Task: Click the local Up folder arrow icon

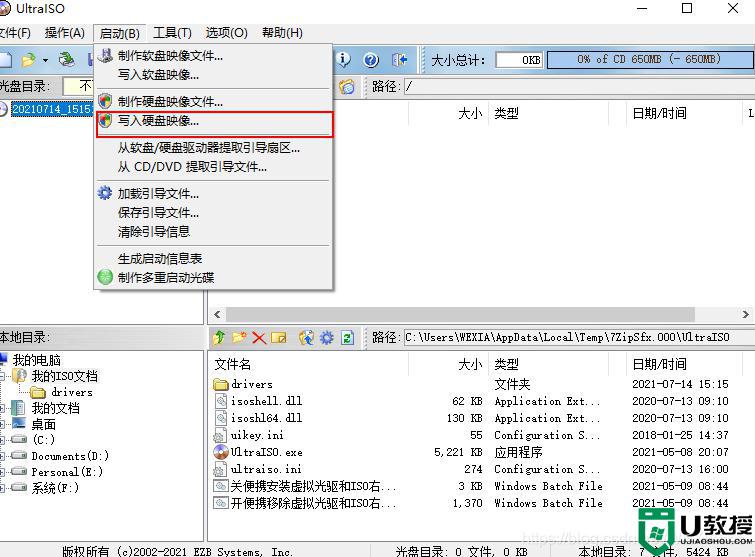Action: pyautogui.click(x=219, y=337)
